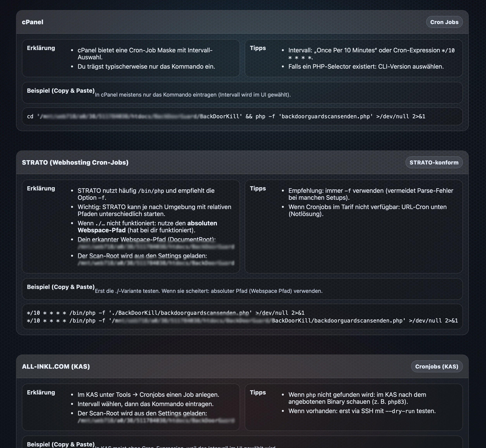The width and height of the screenshot is (486, 448).
Task: Click "Beispiel (Copy & Paste)" label under cPanel
Action: click(x=61, y=91)
